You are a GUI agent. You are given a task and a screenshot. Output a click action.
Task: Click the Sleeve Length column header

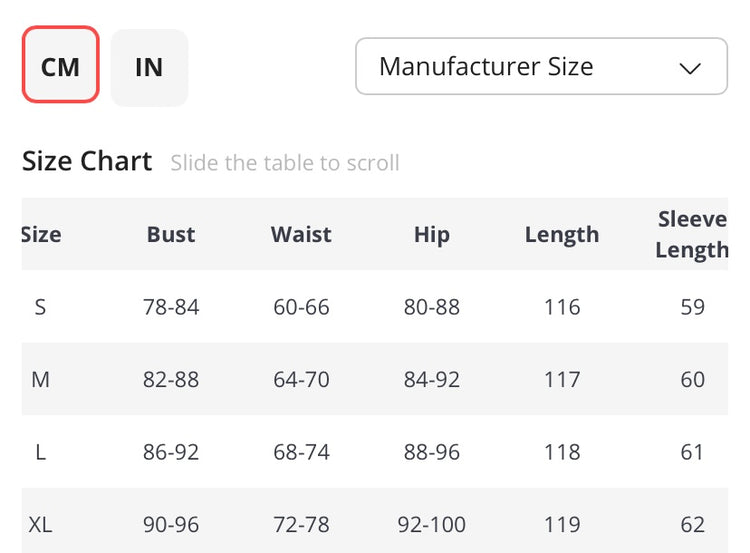coord(692,235)
